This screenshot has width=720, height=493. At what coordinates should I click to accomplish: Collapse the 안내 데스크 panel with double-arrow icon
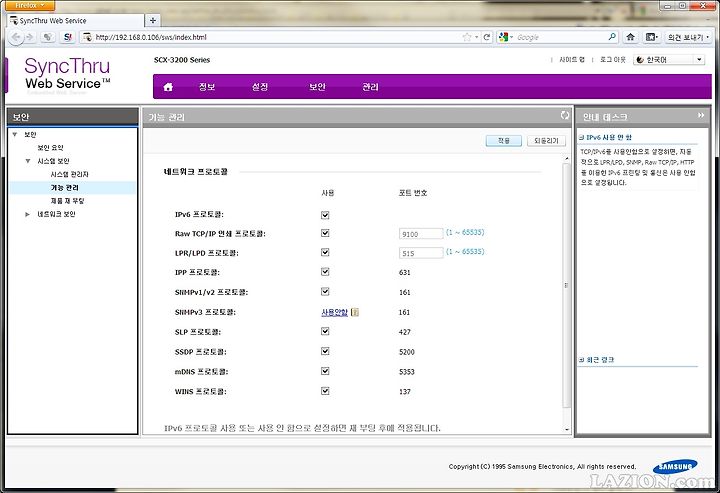pos(701,115)
